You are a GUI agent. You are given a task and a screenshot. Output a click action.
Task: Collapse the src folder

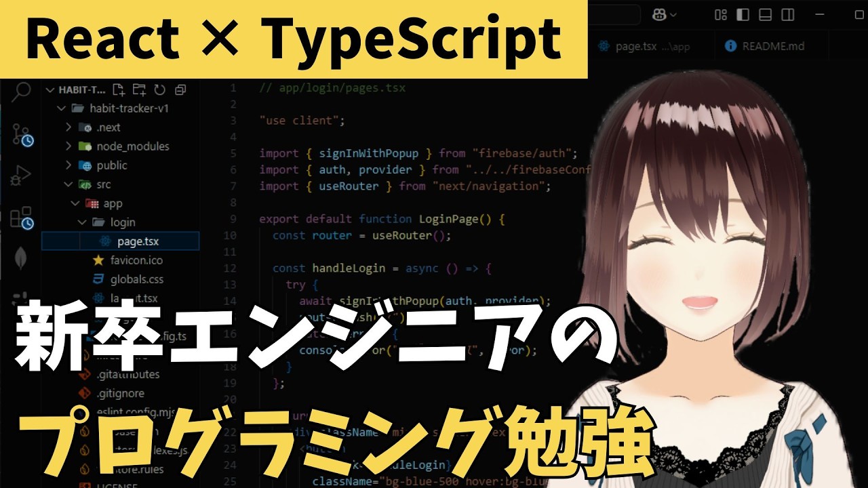(68, 184)
